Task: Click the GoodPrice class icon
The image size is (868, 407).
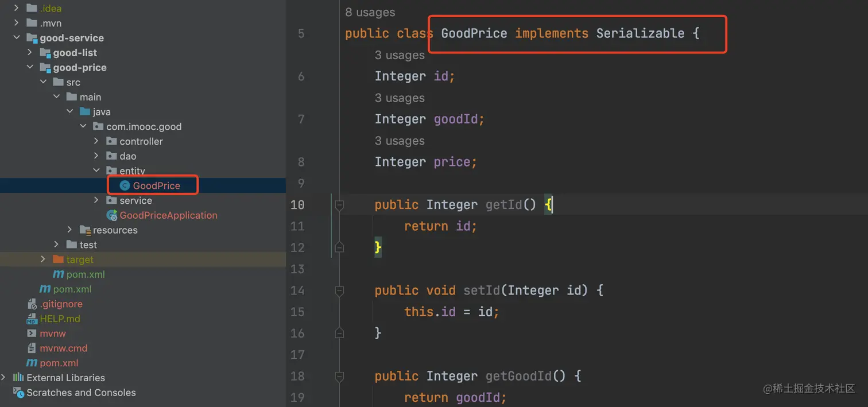Action: click(124, 185)
